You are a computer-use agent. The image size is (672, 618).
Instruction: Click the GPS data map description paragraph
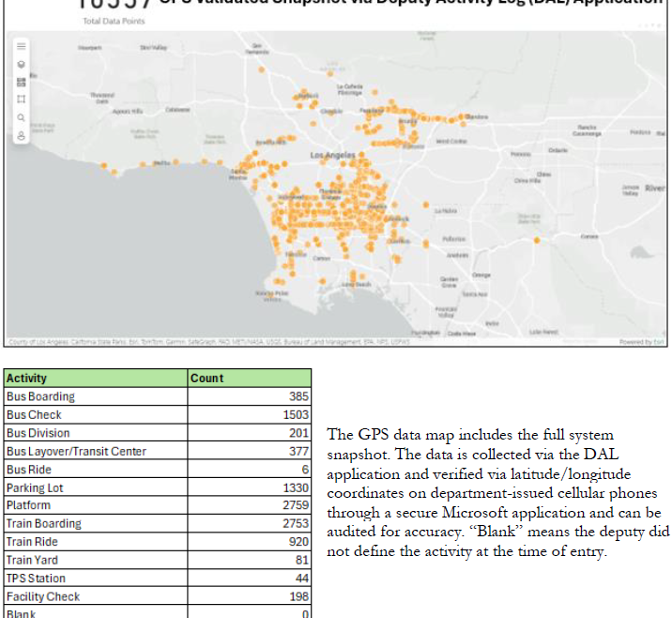coord(497,492)
